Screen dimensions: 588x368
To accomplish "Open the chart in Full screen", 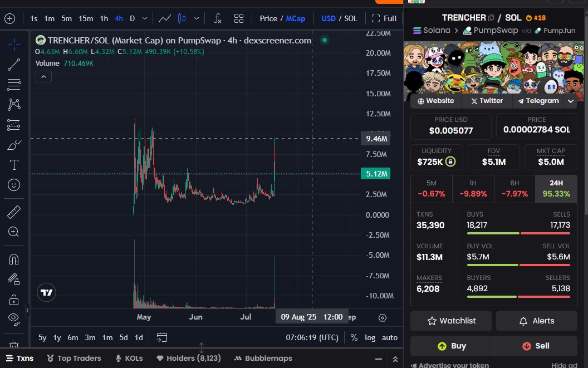I will pos(384,18).
